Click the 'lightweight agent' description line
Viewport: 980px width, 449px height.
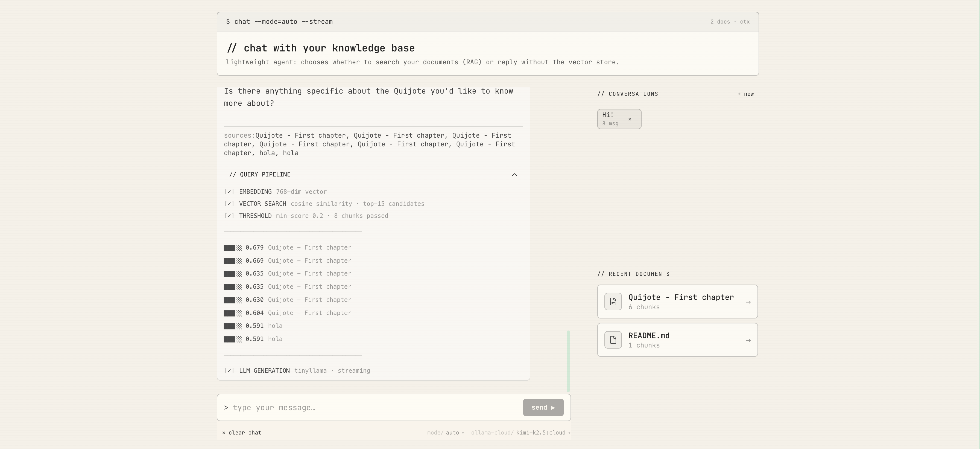(x=423, y=62)
